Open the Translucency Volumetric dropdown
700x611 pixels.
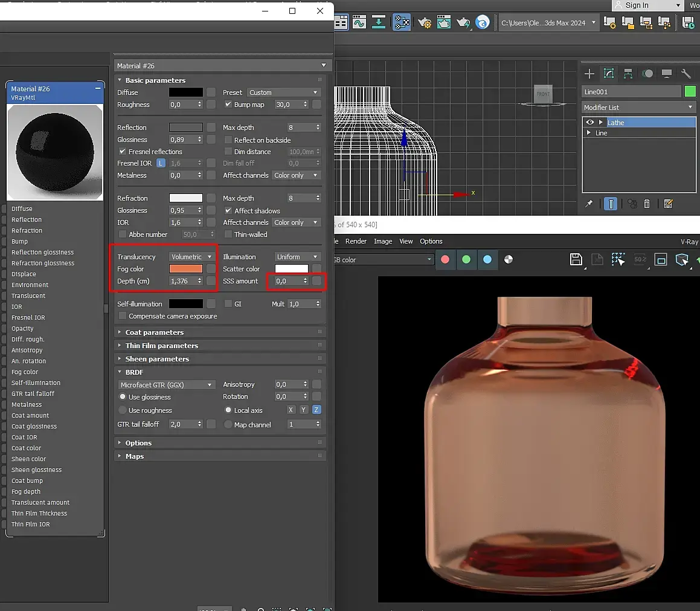[x=191, y=257]
